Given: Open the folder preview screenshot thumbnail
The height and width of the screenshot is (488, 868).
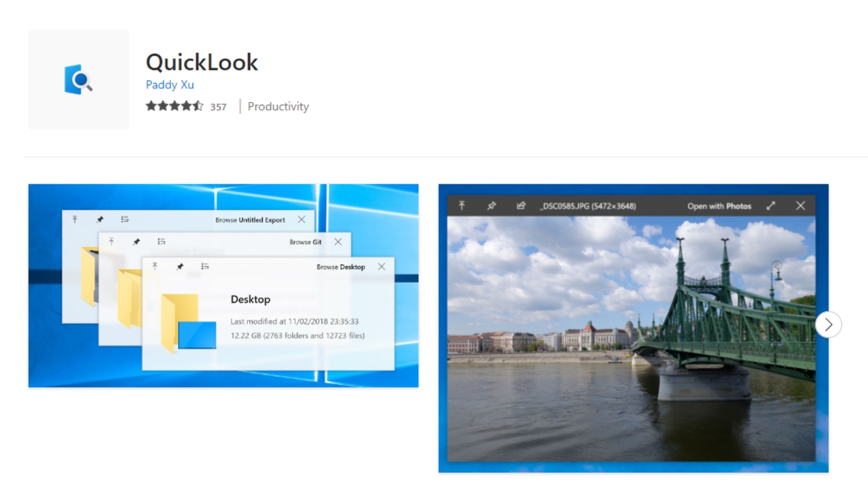Looking at the screenshot, I should coord(224,286).
